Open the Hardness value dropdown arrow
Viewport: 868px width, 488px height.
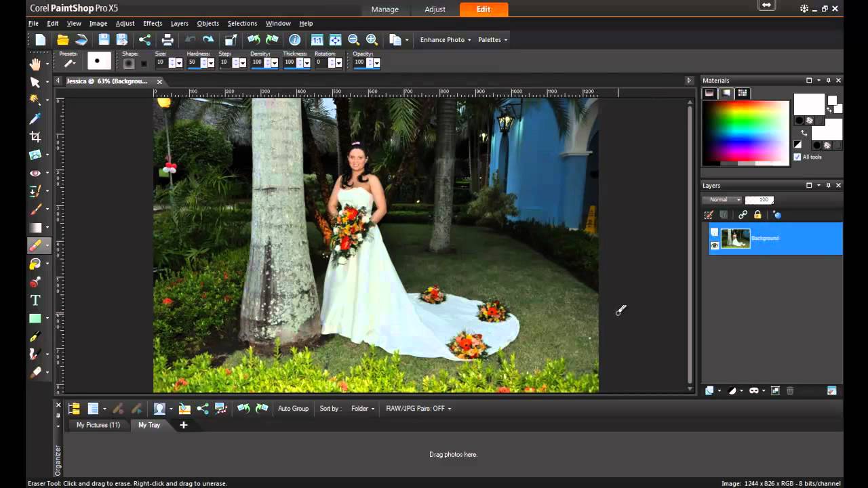point(211,62)
